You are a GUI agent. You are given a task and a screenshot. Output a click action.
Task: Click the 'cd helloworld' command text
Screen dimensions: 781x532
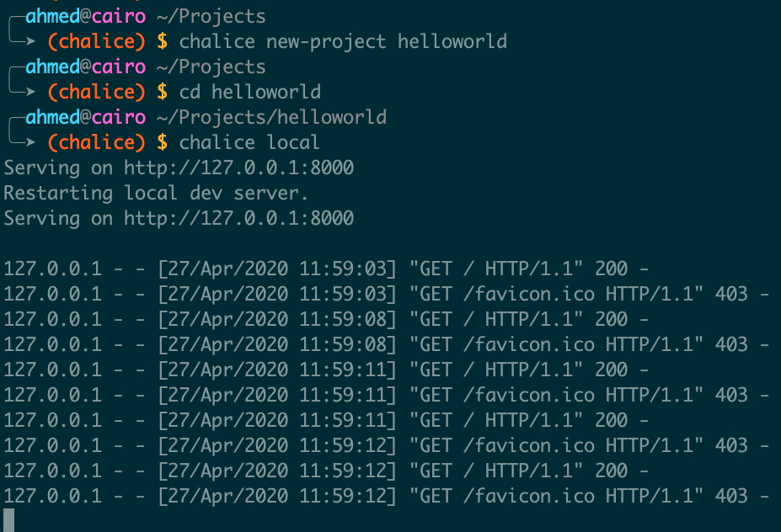tap(249, 92)
